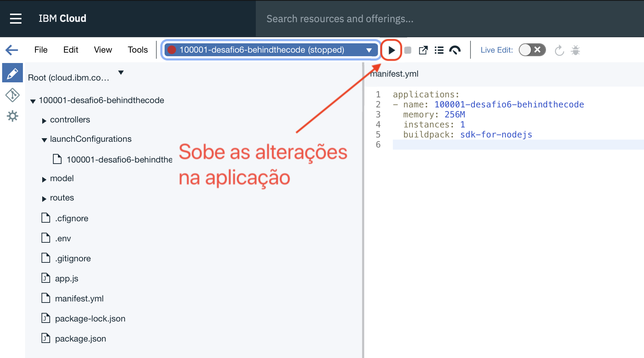Click the sdk-for-nodejs buildpack value
This screenshot has width=644, height=358.
pyautogui.click(x=496, y=135)
